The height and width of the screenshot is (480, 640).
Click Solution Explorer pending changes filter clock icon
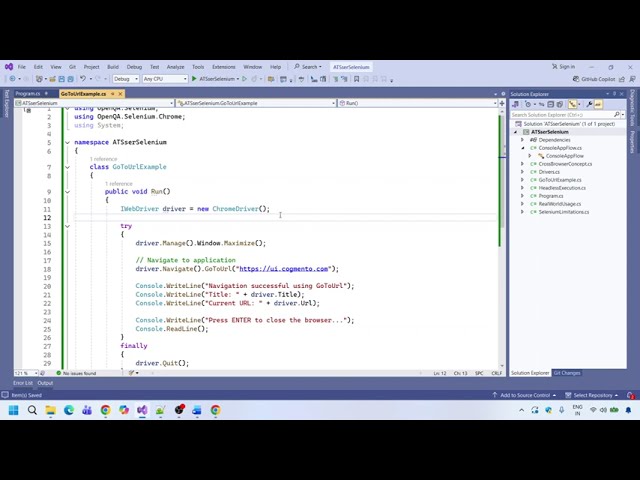(528, 104)
